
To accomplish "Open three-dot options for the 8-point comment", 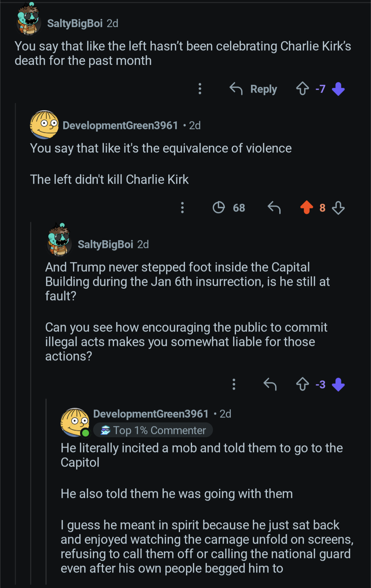I will click(182, 208).
